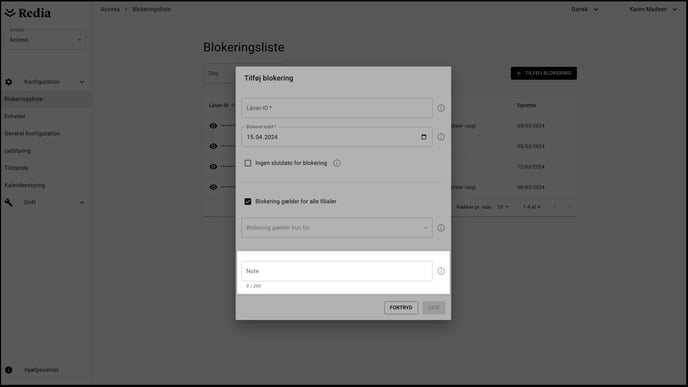Go to previous page of table

pos(554,207)
